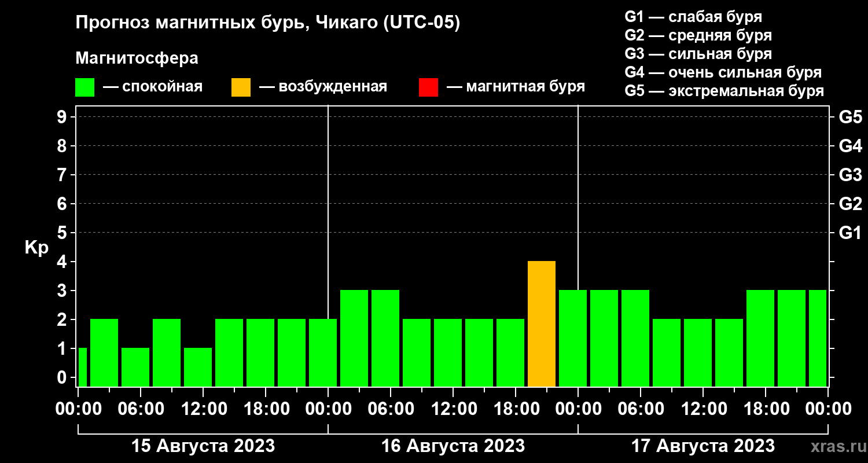Click the '12:00' time label above 16 Августа
This screenshot has height=463, width=868.
click(453, 409)
